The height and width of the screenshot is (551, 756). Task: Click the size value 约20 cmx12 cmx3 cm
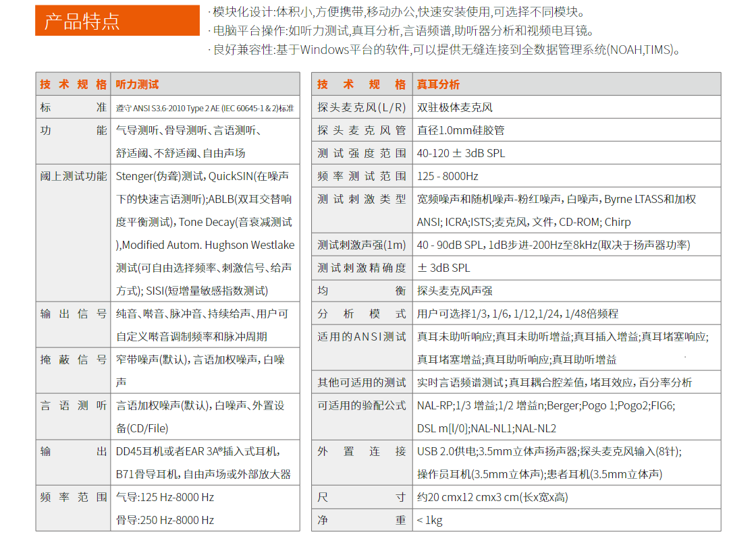pos(492,497)
